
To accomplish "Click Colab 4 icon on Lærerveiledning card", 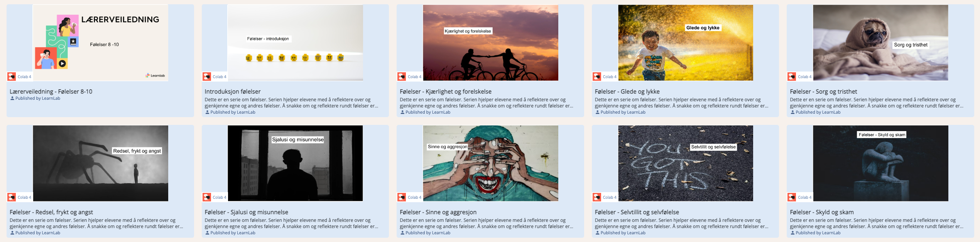I will 12,77.
